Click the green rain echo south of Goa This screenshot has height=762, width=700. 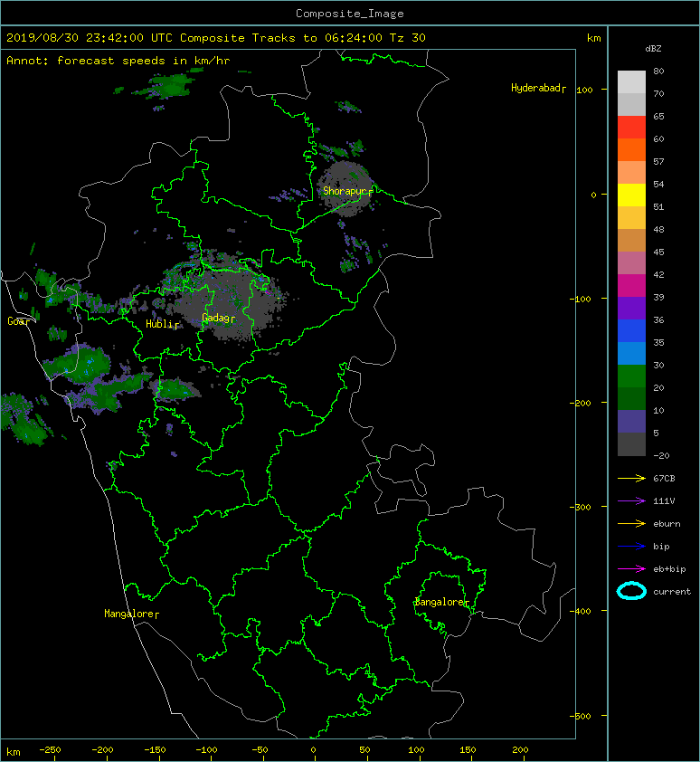pos(78,364)
